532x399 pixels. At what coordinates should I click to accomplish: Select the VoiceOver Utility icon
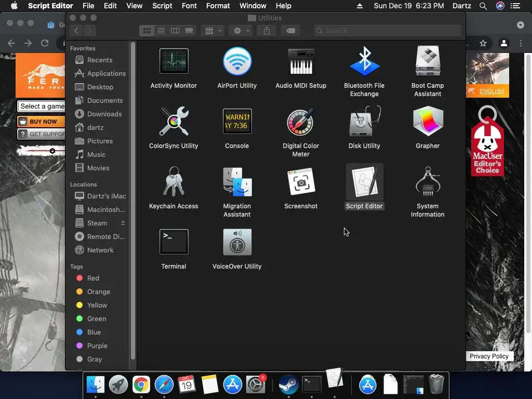pos(237,242)
